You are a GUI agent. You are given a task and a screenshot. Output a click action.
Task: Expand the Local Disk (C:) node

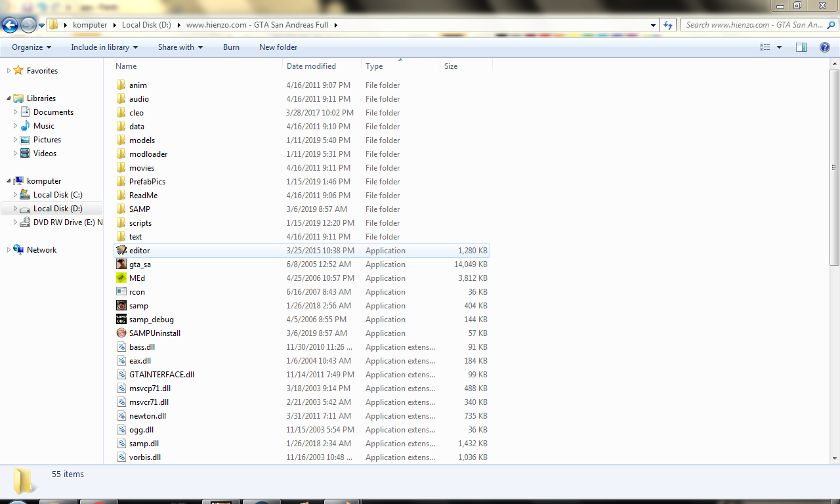(16, 195)
